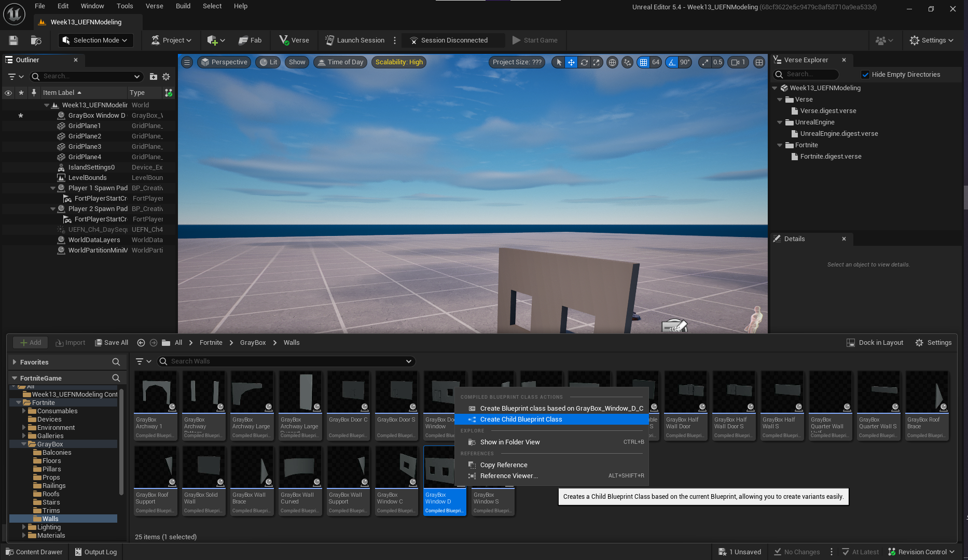
Task: Open Content Browser filter menu icon
Action: 143,361
